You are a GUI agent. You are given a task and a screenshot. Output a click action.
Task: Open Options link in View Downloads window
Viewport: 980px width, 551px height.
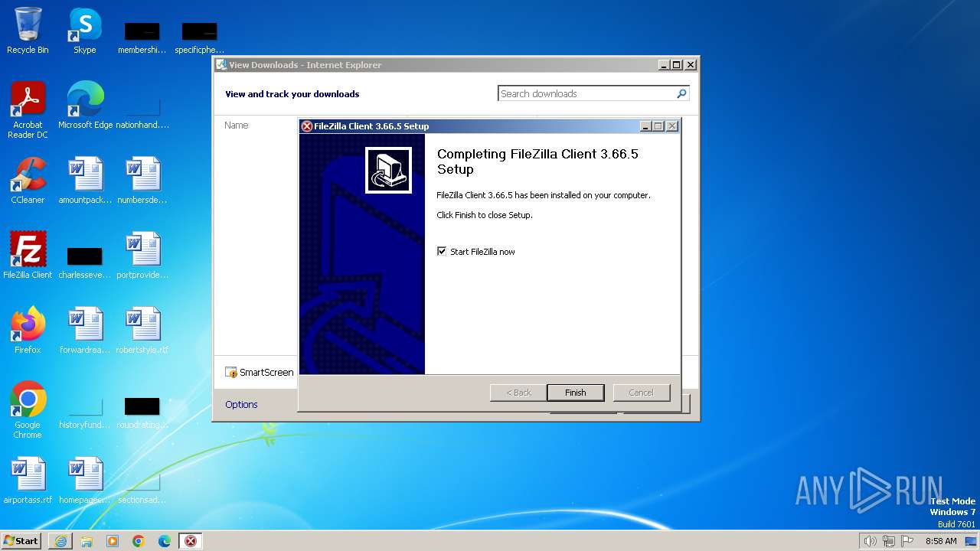pos(241,404)
